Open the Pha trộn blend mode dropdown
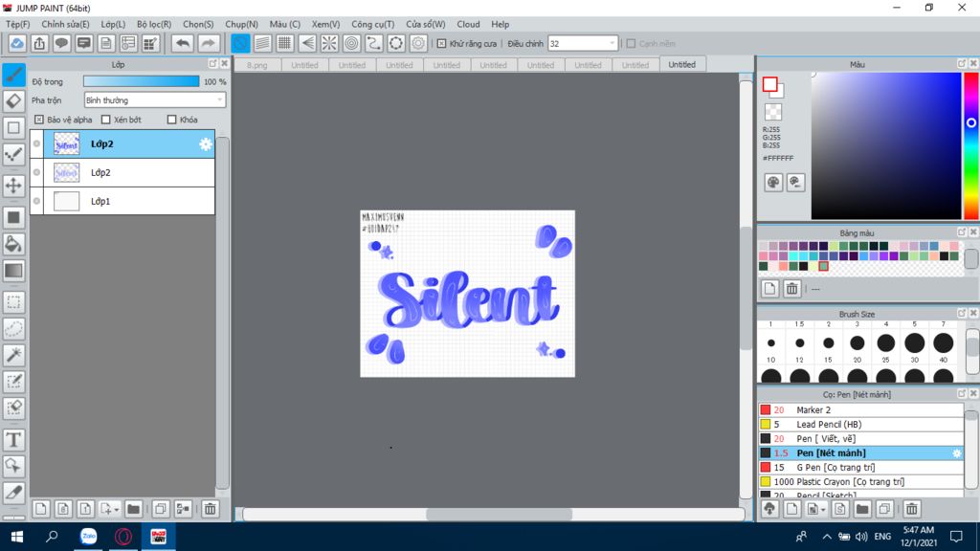Viewport: 980px width, 551px height. pyautogui.click(x=154, y=99)
